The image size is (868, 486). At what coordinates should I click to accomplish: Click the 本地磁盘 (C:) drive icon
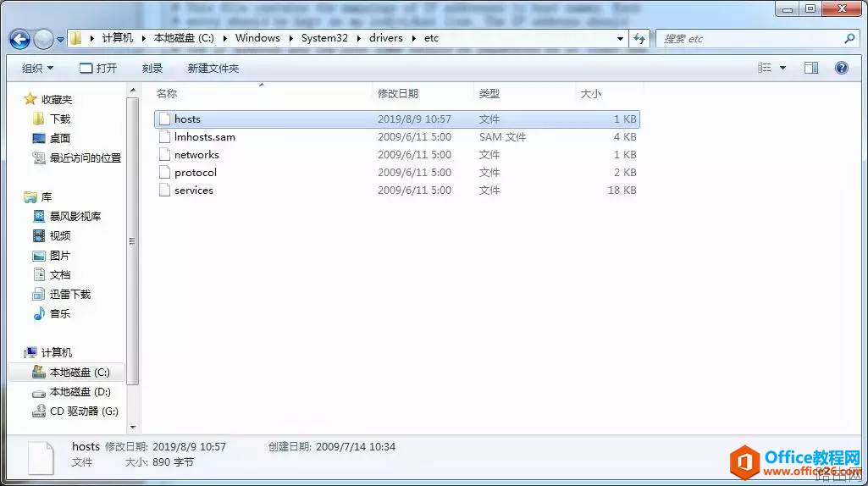click(39, 372)
